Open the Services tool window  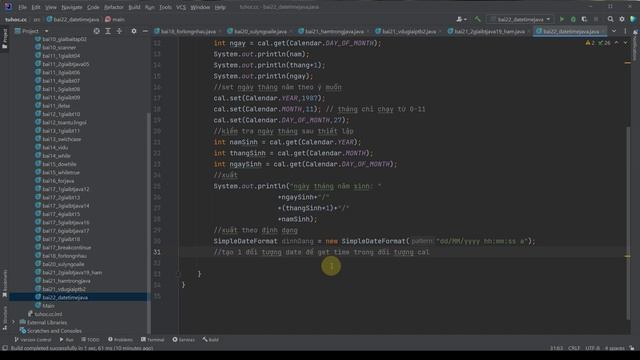coord(184,340)
